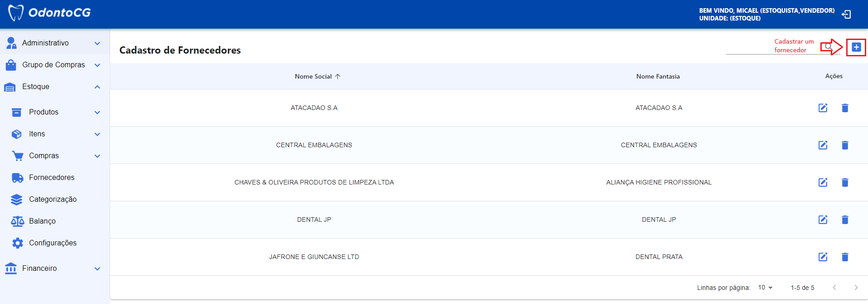Click the search magnifier icon
The height and width of the screenshot is (304, 868).
pos(828,46)
